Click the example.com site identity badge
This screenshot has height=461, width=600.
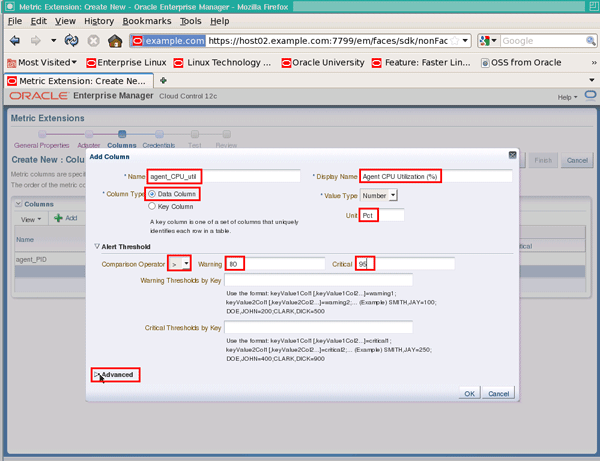point(169,41)
